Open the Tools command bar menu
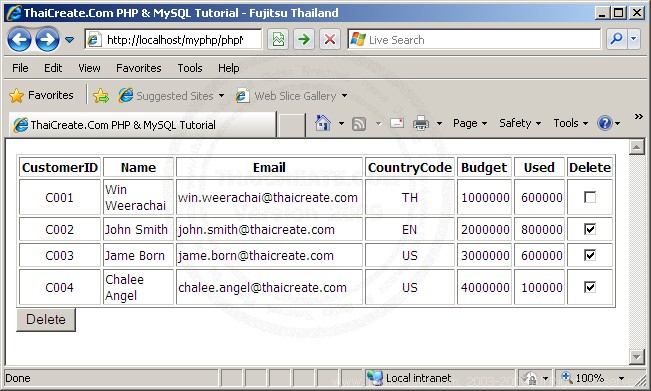 (x=570, y=123)
